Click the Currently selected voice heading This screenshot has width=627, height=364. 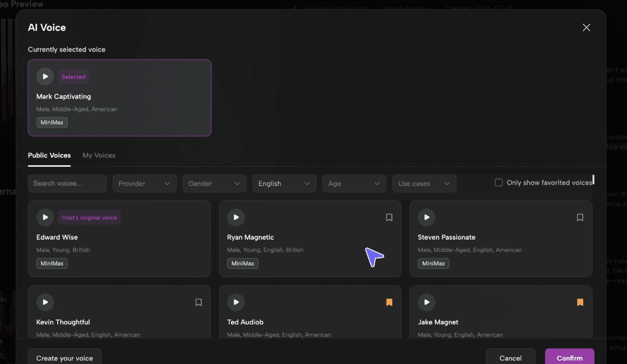click(x=67, y=50)
